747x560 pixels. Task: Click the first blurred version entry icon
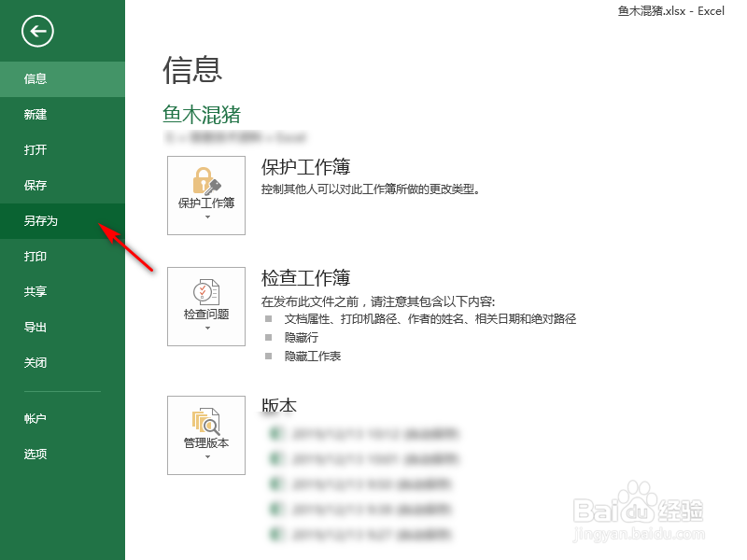(x=275, y=434)
